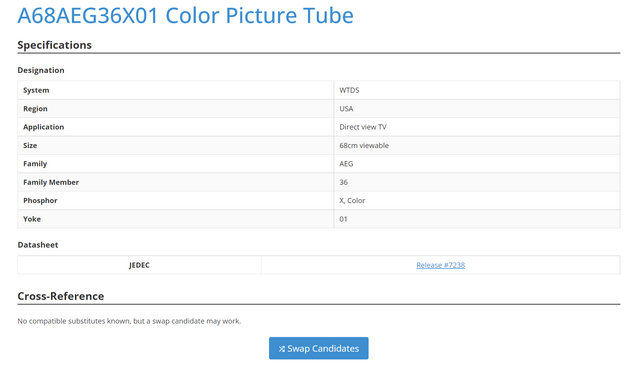This screenshot has height=369, width=640.
Task: Select the WTDS system value
Action: [x=349, y=90]
